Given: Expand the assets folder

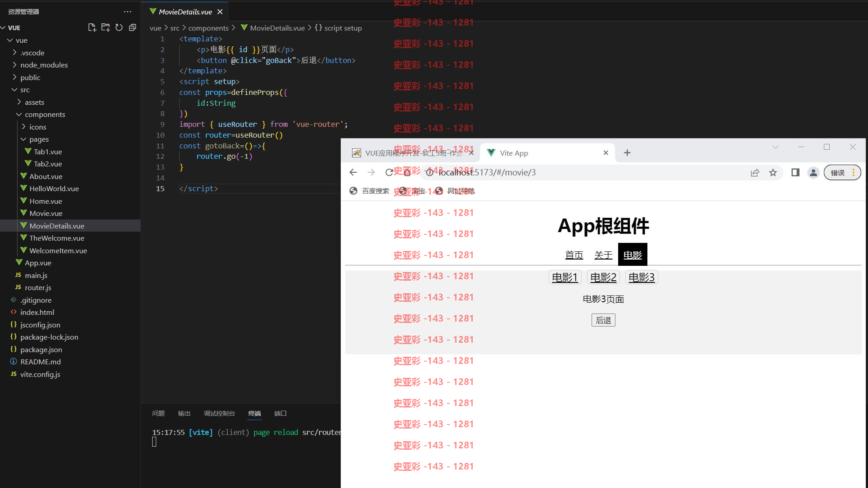Looking at the screenshot, I should click(70, 102).
